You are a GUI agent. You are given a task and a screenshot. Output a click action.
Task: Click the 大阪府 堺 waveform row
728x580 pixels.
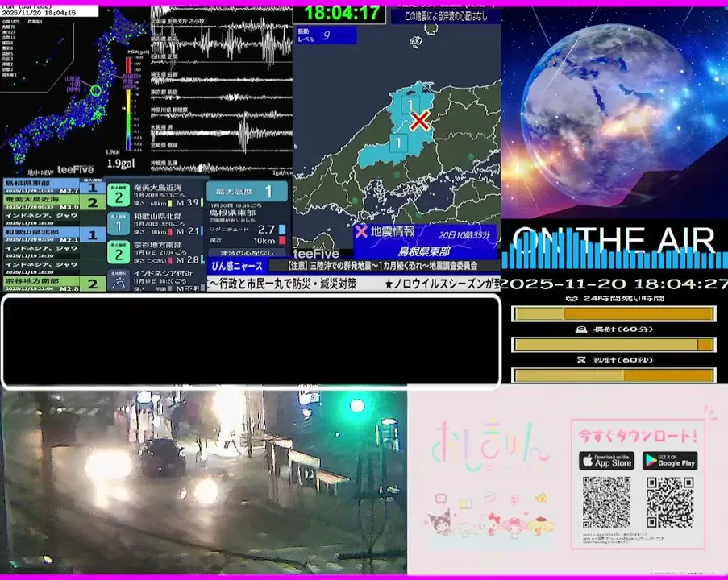(x=222, y=132)
